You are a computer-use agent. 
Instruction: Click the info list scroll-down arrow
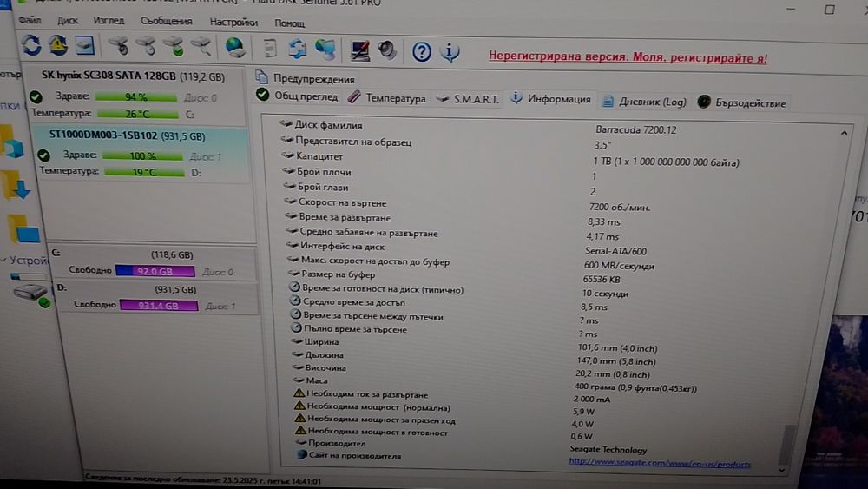(x=782, y=470)
